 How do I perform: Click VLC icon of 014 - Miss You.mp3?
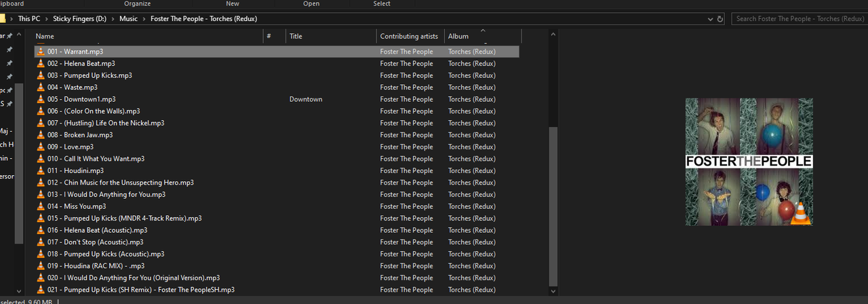click(x=41, y=206)
